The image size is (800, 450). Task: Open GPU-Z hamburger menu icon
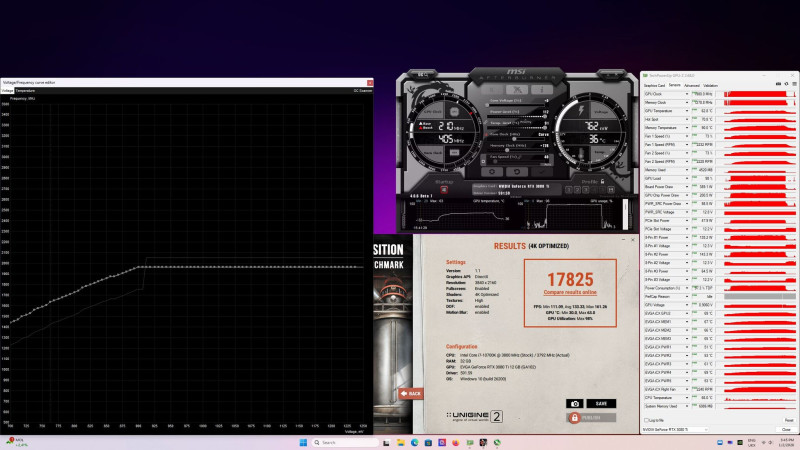click(794, 84)
